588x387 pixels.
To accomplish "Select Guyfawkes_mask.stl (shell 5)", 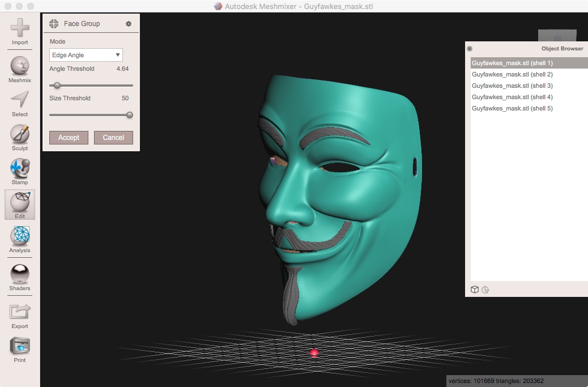I will (x=529, y=108).
